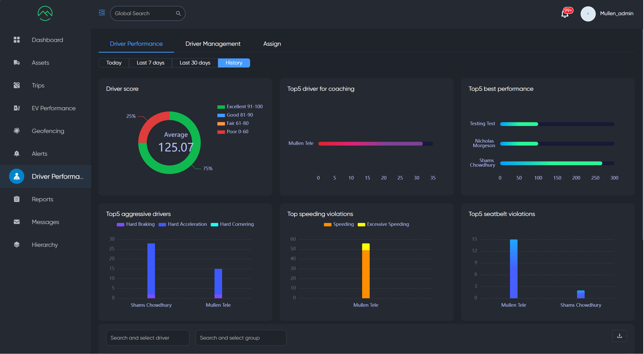
Task: Open the Search and select group dropdown
Action: pos(241,338)
